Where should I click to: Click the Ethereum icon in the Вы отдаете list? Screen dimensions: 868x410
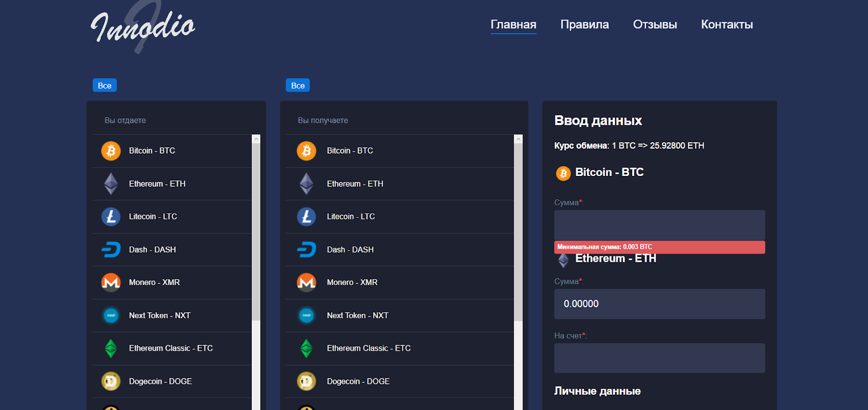tap(111, 184)
